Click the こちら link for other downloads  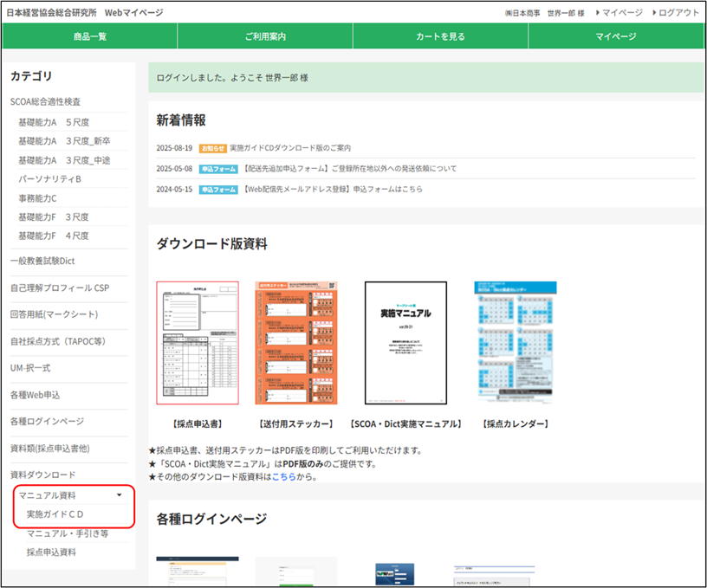(x=283, y=476)
